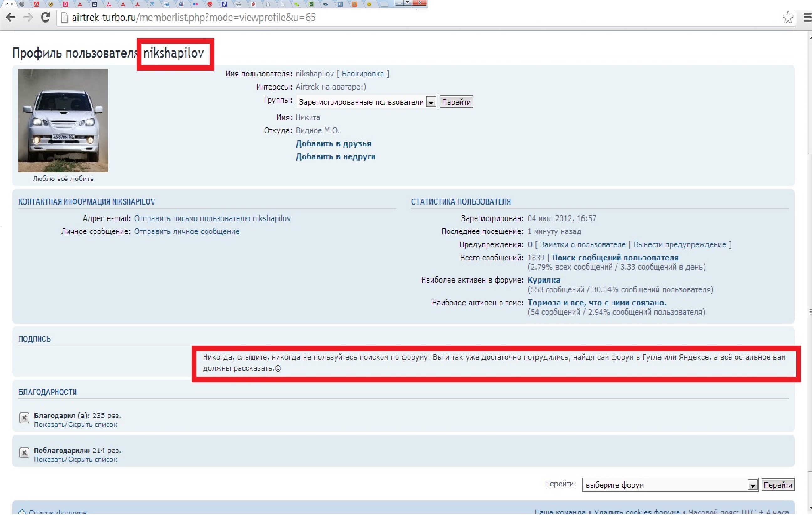The image size is (812, 515).
Task: Open the 'Курилка' forum link
Action: tap(544, 280)
